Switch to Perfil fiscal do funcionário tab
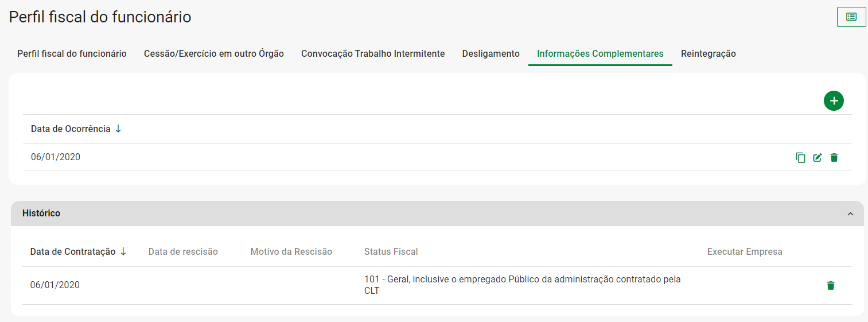The image size is (868, 322). [72, 53]
